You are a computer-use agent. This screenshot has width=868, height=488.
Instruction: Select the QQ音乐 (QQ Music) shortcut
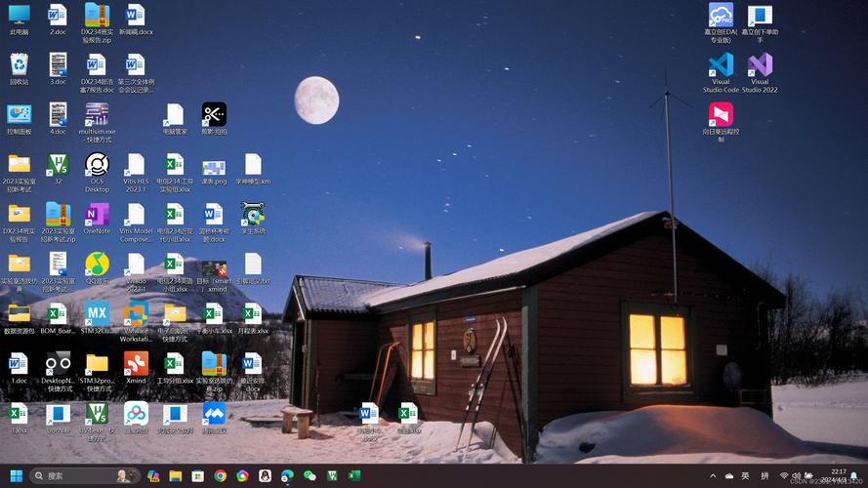97,268
